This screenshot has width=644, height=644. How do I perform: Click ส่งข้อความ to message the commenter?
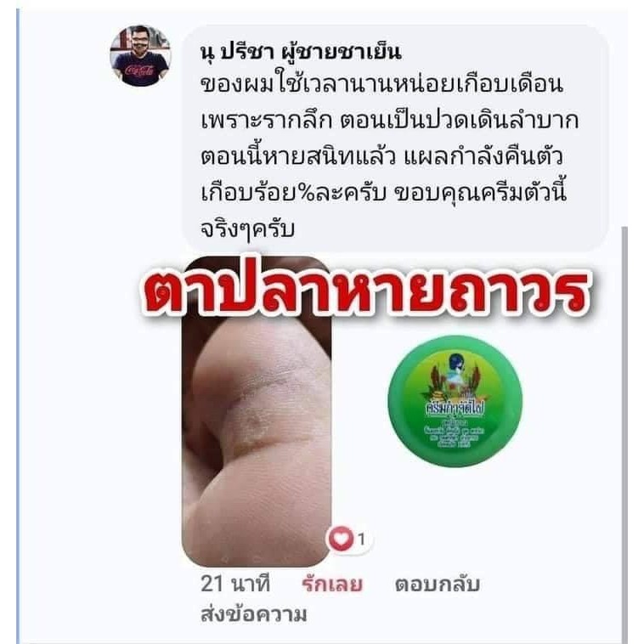click(254, 614)
